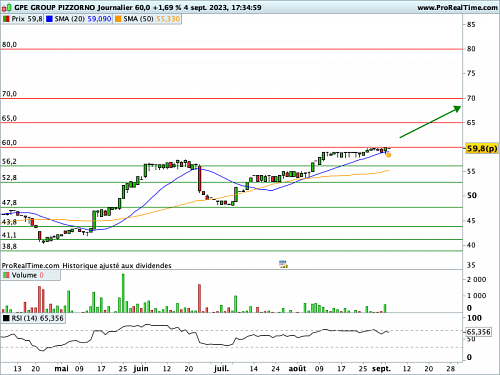Open the www.ProRealTime.com link

(x=457, y=7)
